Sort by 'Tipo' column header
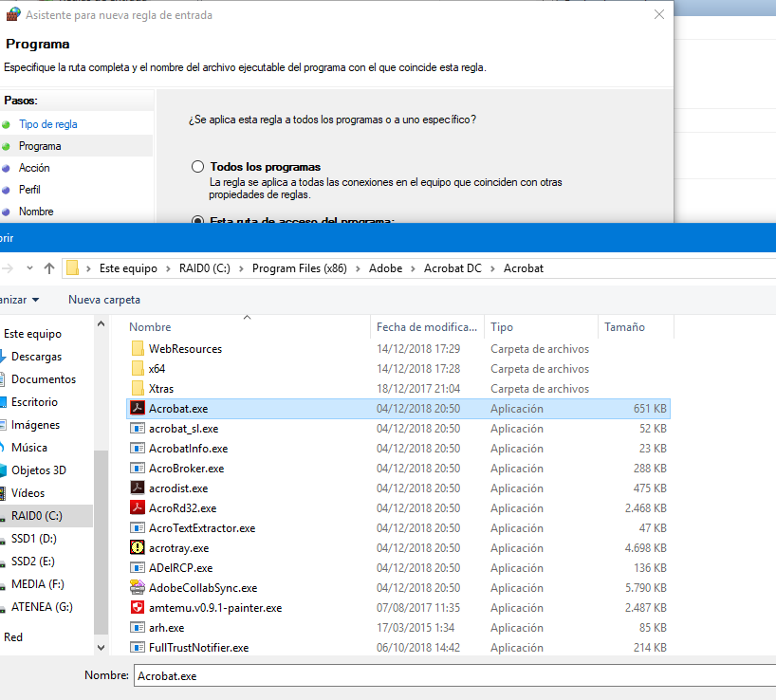The image size is (776, 700). point(502,327)
